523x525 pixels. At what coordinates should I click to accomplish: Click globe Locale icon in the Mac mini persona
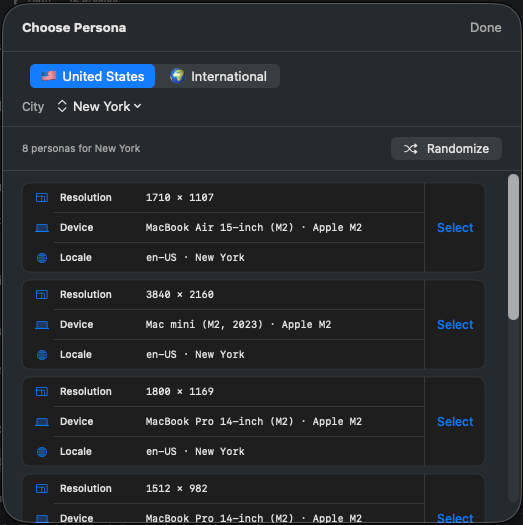42,355
